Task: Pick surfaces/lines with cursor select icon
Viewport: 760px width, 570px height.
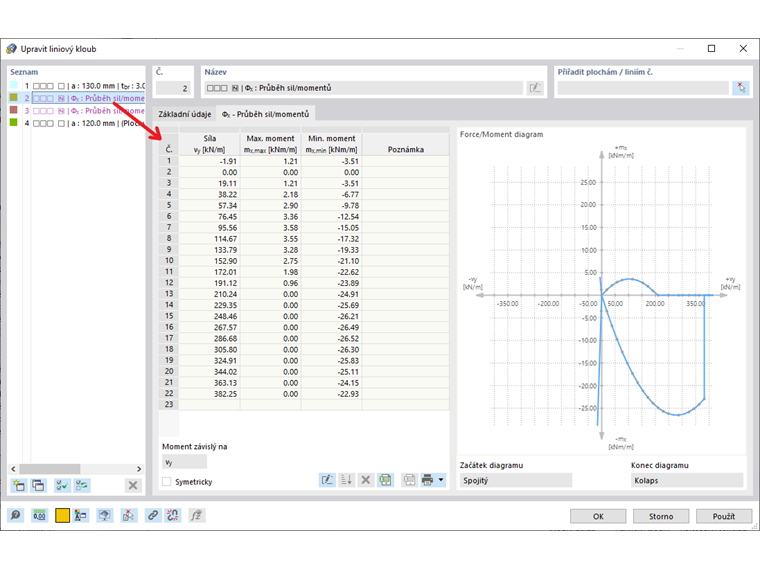Action: (x=741, y=88)
